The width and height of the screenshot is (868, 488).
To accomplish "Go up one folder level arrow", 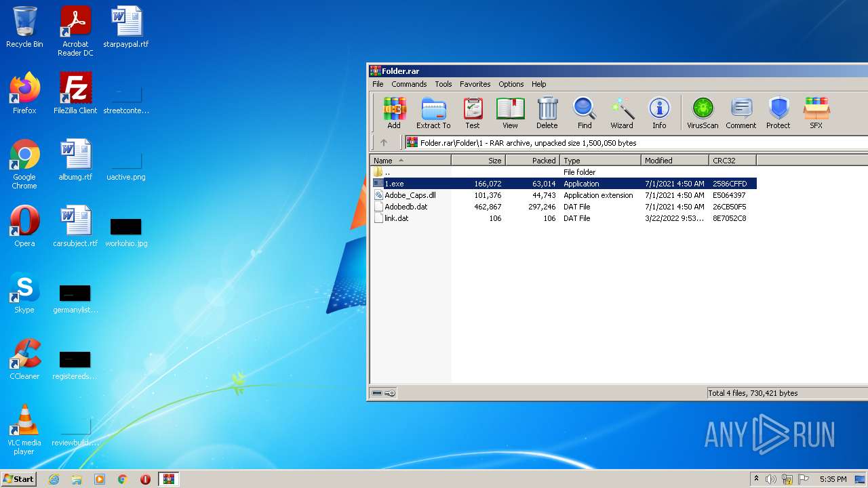I will (384, 142).
